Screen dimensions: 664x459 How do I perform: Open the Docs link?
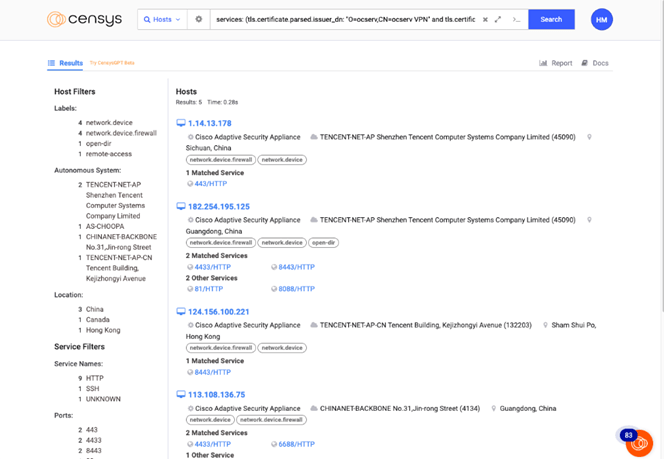(595, 63)
